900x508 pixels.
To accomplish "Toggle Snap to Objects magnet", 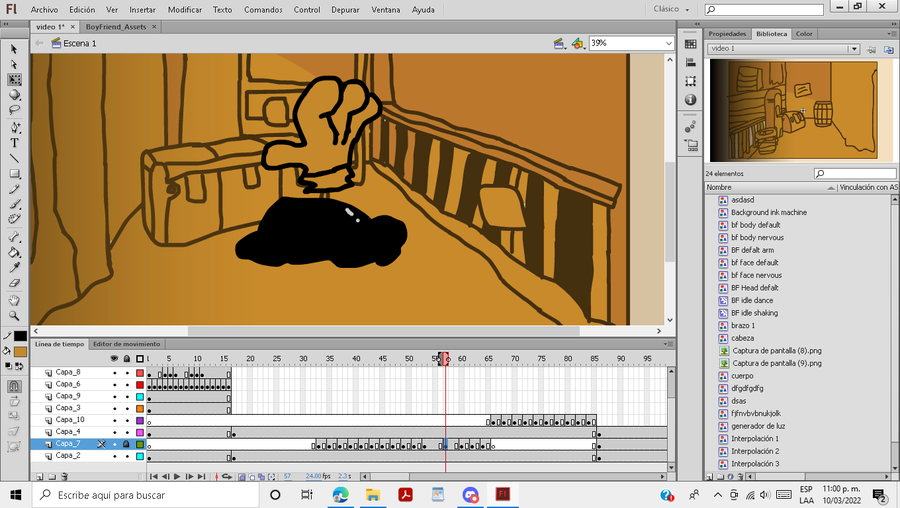I will click(x=14, y=386).
